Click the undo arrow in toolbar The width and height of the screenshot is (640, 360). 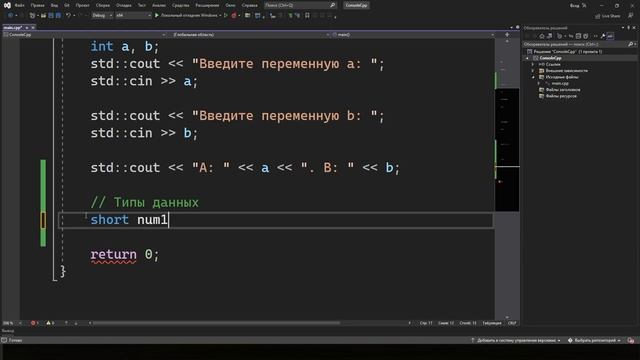pos(69,16)
